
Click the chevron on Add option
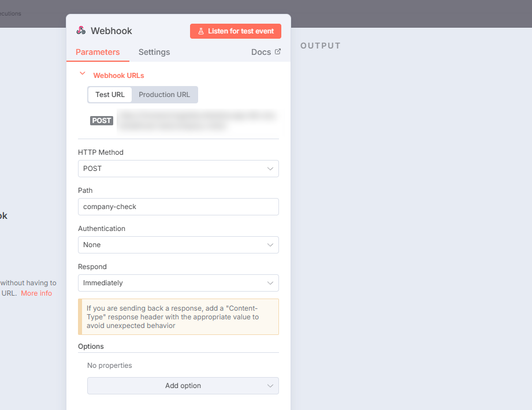pyautogui.click(x=270, y=386)
